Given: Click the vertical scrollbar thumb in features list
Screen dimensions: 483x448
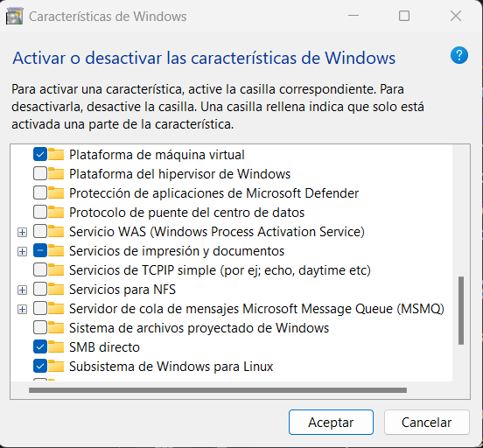Looking at the screenshot, I should click(461, 311).
